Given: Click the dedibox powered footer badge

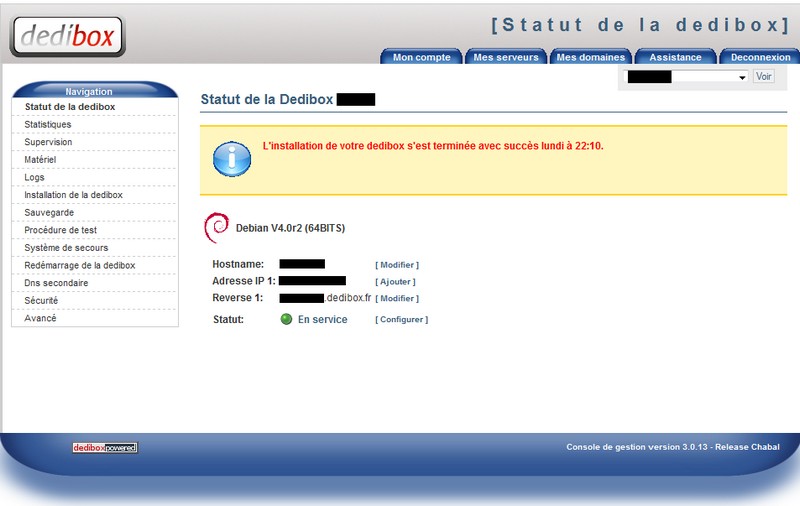Looking at the screenshot, I should pos(105,448).
